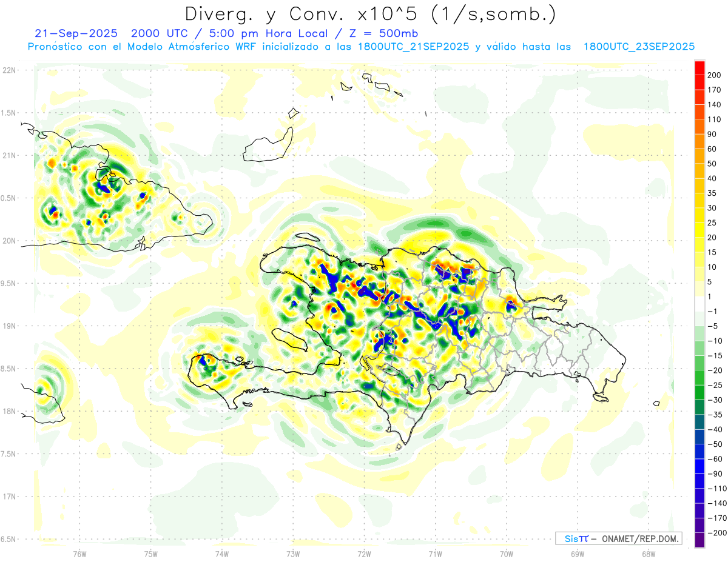Select the '1800UTC_23SEP2025' valid-until time
Screen dimensions: 728x562
pyautogui.click(x=639, y=47)
